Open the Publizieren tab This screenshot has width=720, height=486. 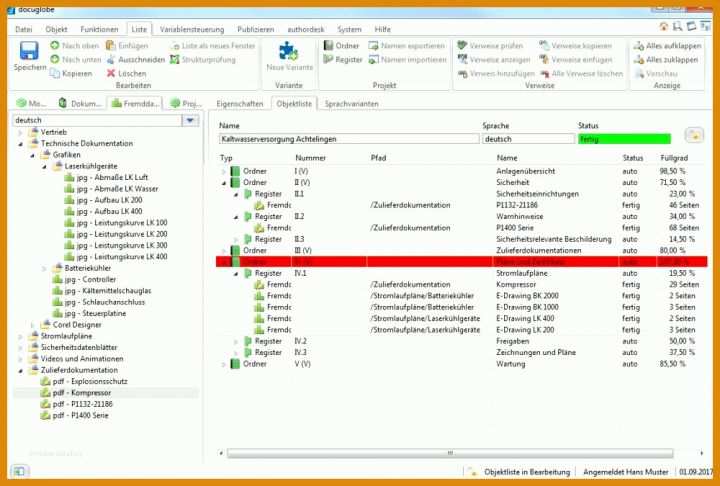tap(256, 29)
